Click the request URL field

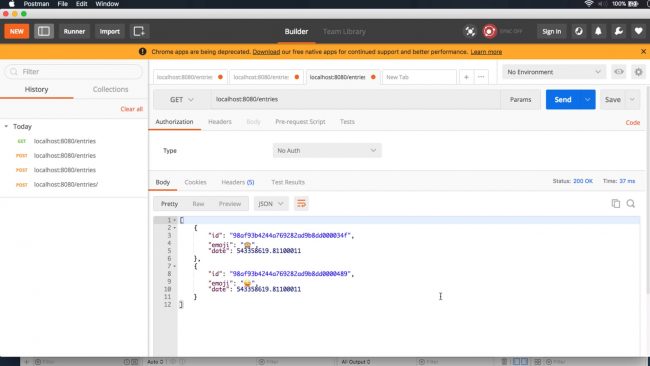click(355, 99)
